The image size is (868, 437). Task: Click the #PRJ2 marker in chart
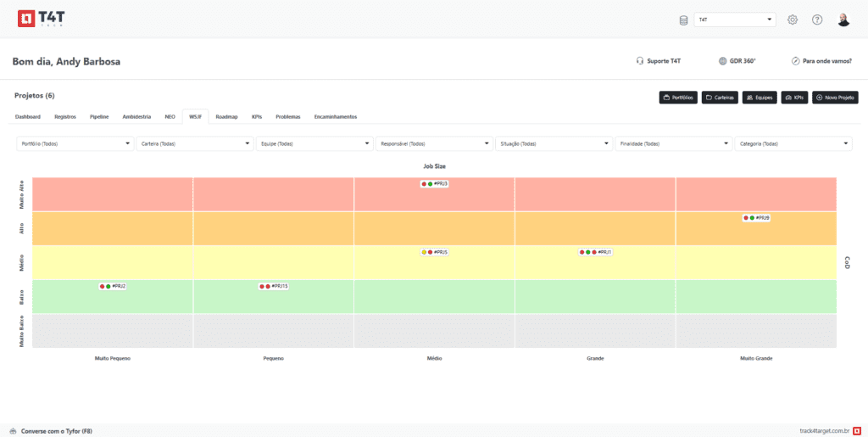pos(113,287)
